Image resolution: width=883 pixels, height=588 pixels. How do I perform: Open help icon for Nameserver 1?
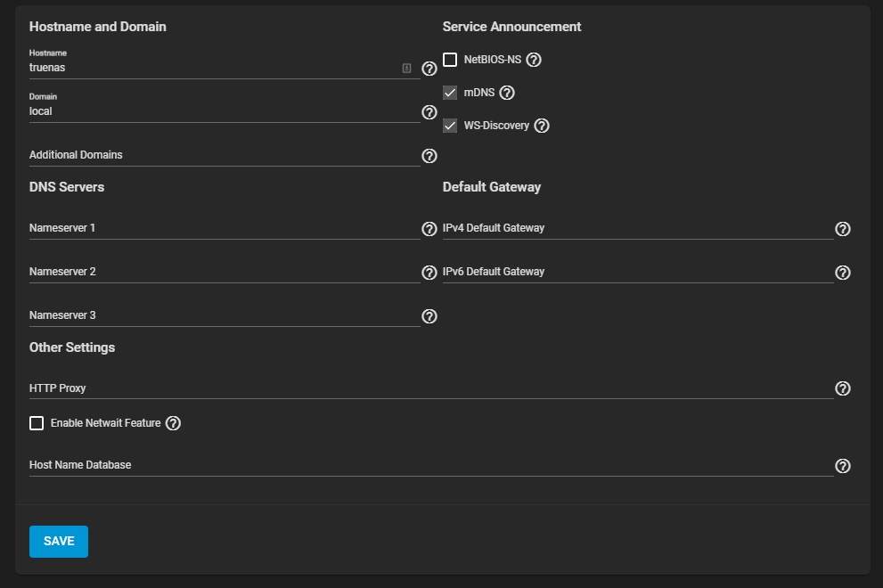tap(429, 229)
